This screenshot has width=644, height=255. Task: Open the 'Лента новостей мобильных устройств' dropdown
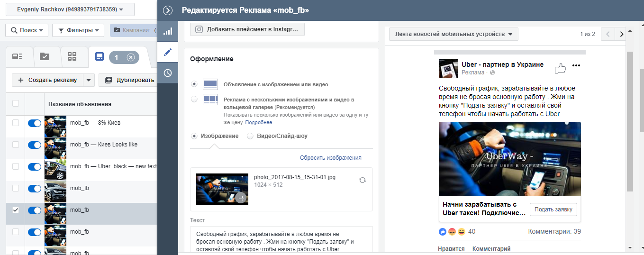pyautogui.click(x=454, y=34)
